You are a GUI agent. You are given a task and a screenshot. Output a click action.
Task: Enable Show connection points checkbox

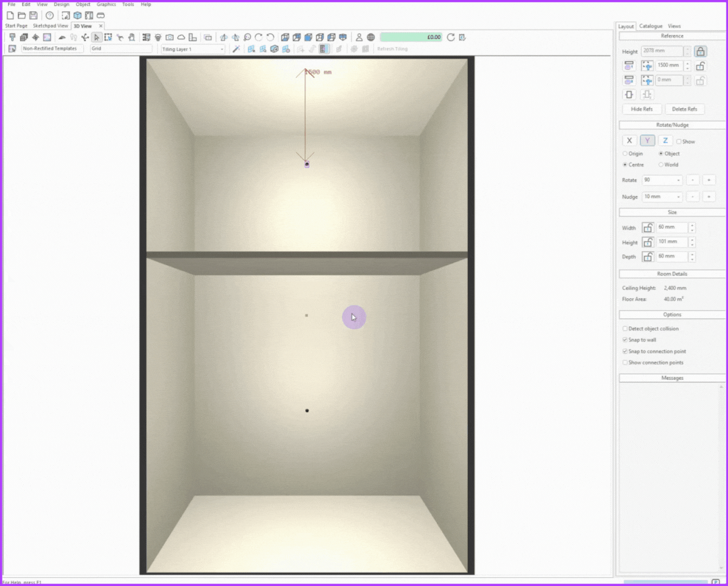625,363
